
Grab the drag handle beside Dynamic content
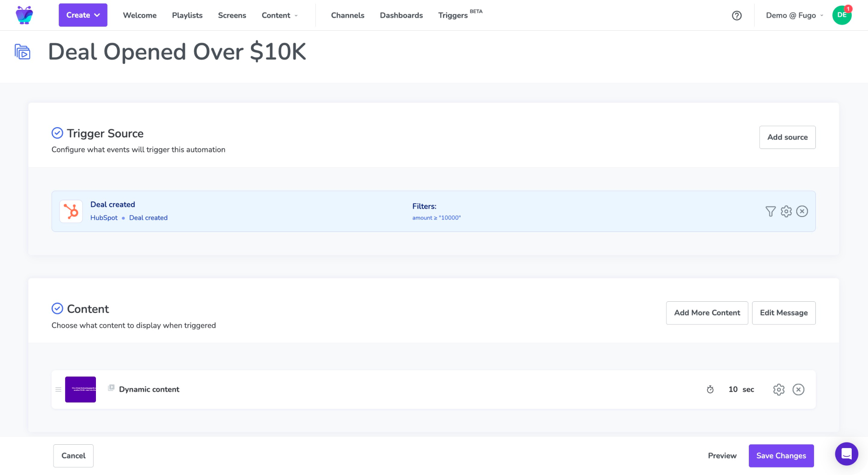tap(58, 389)
